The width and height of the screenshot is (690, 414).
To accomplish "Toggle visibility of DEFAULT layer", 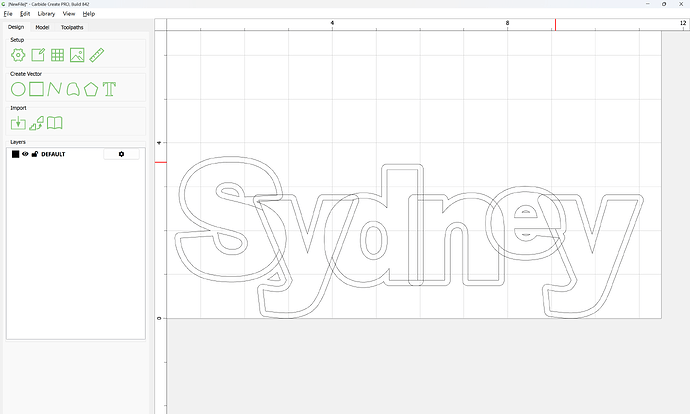I will click(x=25, y=154).
